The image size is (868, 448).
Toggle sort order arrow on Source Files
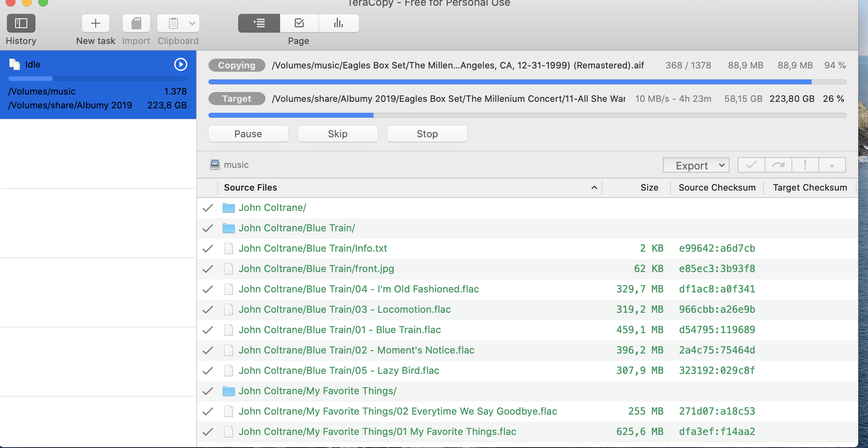(x=594, y=187)
